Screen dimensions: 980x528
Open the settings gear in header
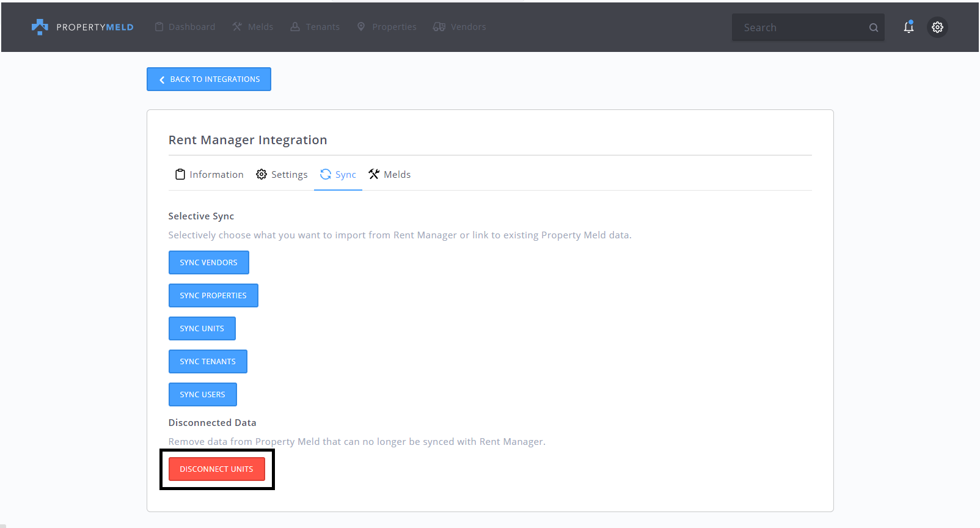(x=937, y=27)
